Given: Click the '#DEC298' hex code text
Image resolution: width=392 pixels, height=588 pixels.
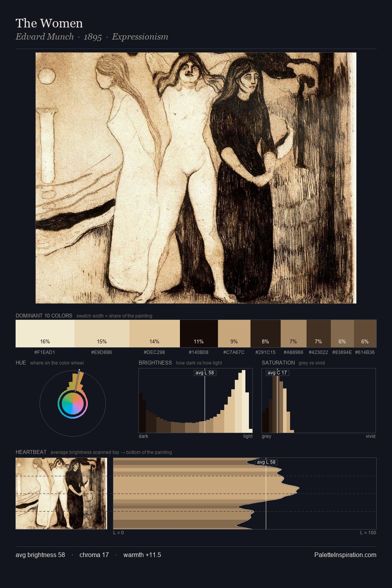Looking at the screenshot, I should pos(154,352).
